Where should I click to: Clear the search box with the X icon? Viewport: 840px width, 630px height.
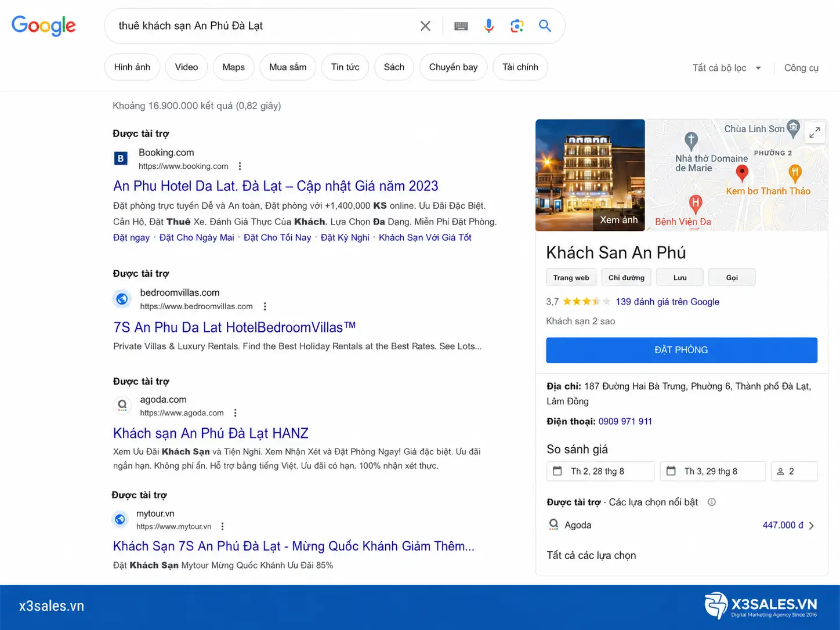click(x=425, y=26)
